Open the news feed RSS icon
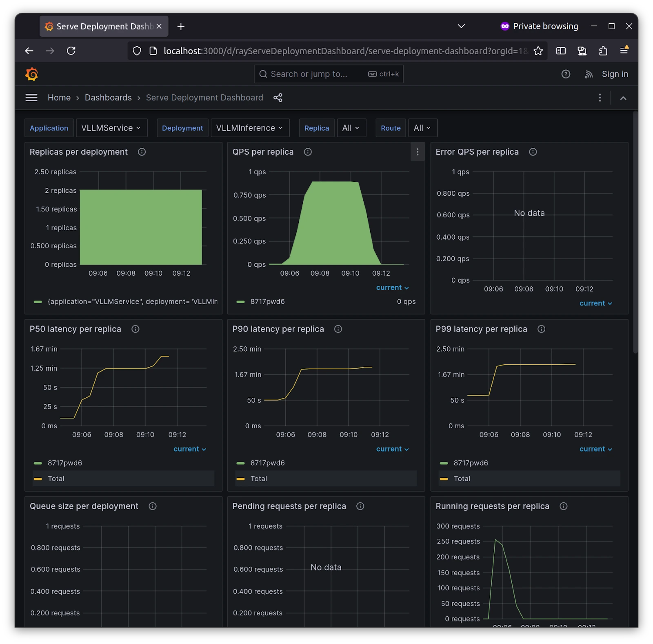Image resolution: width=653 pixels, height=644 pixels. pyautogui.click(x=589, y=74)
